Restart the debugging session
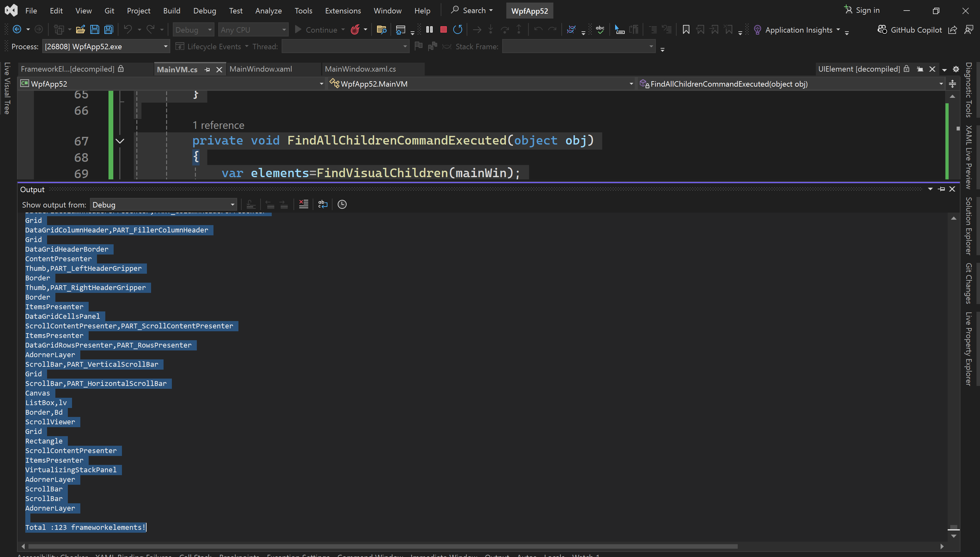The height and width of the screenshot is (557, 980). click(x=457, y=29)
